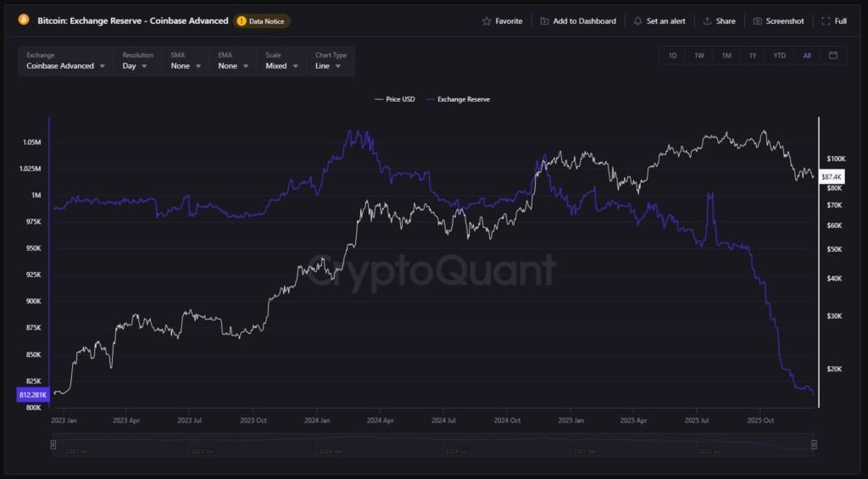Click the left handle of range slider
This screenshot has width=868, height=479.
(53, 444)
